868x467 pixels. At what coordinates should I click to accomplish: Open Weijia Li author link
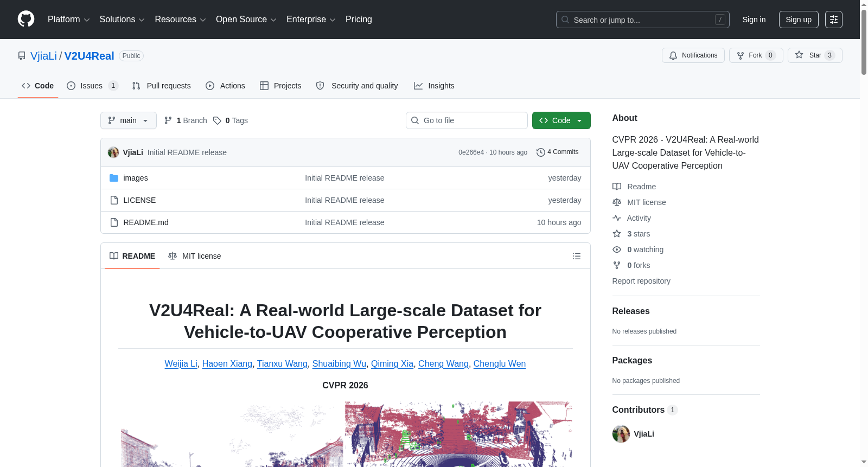[181, 363]
